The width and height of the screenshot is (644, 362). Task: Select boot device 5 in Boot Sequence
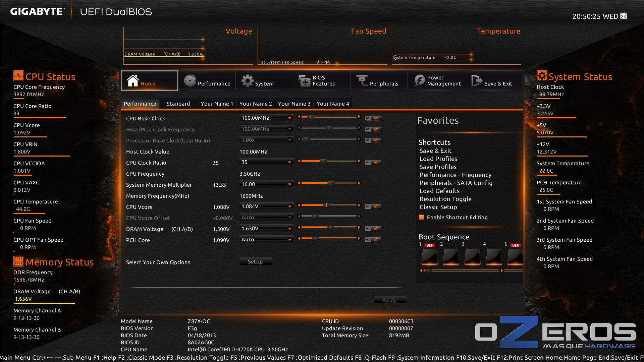click(515, 257)
